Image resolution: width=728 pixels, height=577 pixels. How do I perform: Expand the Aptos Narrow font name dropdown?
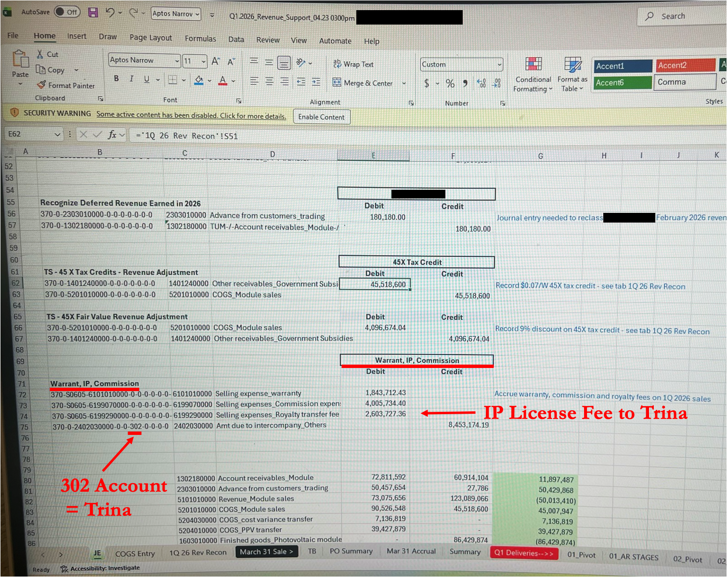(x=177, y=61)
